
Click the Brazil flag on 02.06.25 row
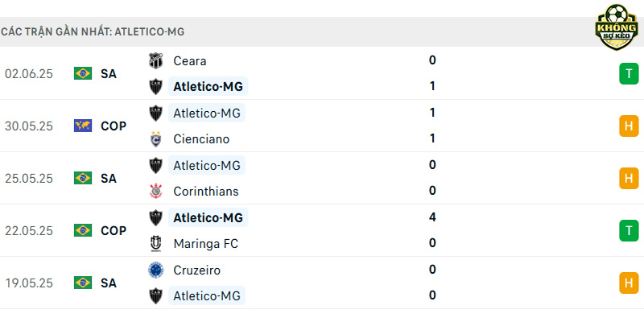click(x=83, y=73)
